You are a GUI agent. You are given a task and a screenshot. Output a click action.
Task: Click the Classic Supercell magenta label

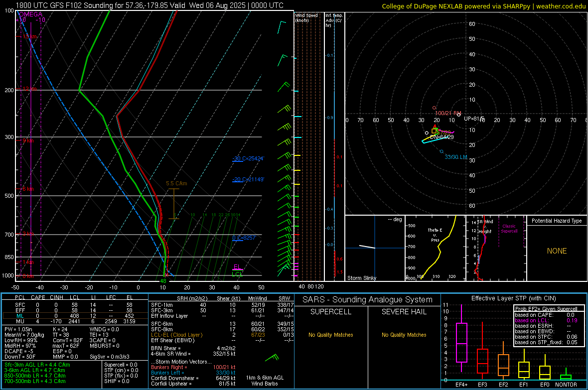(x=509, y=229)
